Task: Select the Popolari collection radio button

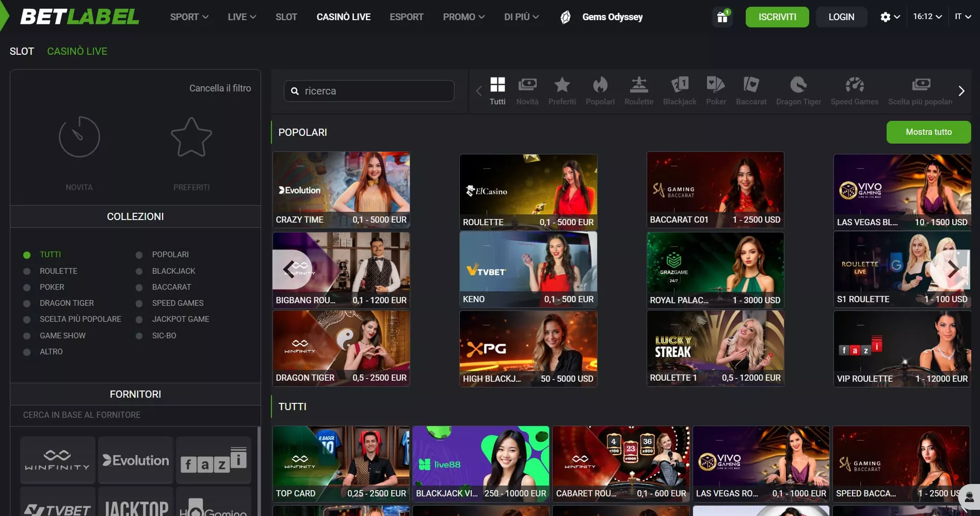Action: pyautogui.click(x=139, y=255)
